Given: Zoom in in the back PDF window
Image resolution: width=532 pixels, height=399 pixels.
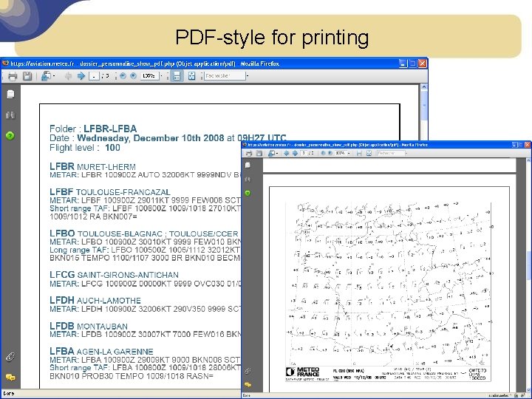Looking at the screenshot, I should point(133,76).
